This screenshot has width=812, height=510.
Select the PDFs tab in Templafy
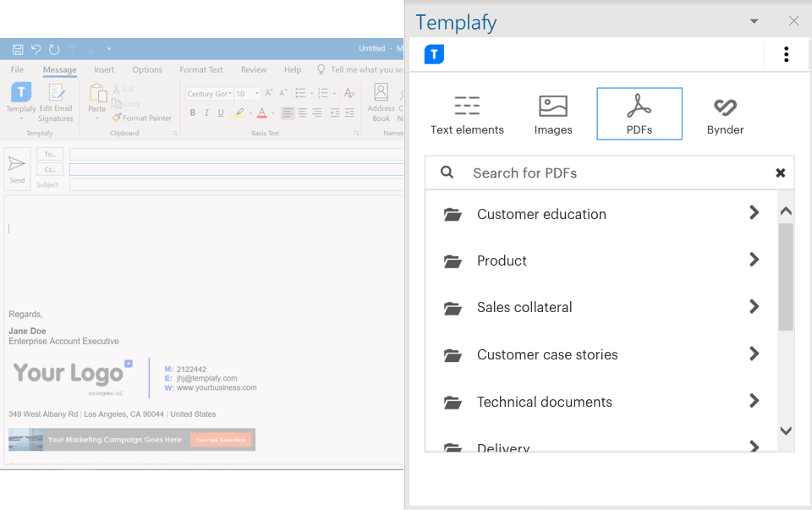click(x=639, y=114)
